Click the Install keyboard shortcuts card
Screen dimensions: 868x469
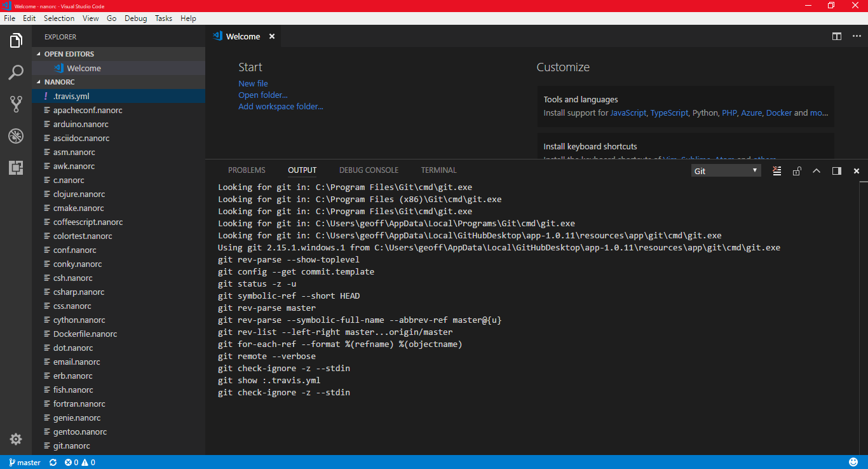pos(686,146)
